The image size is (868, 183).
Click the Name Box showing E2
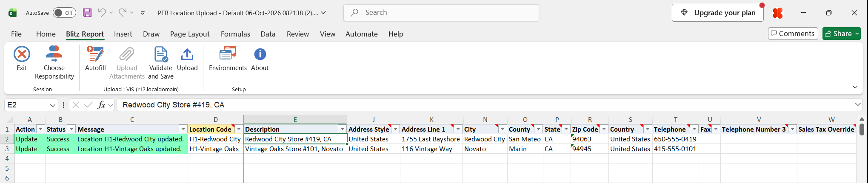point(26,105)
